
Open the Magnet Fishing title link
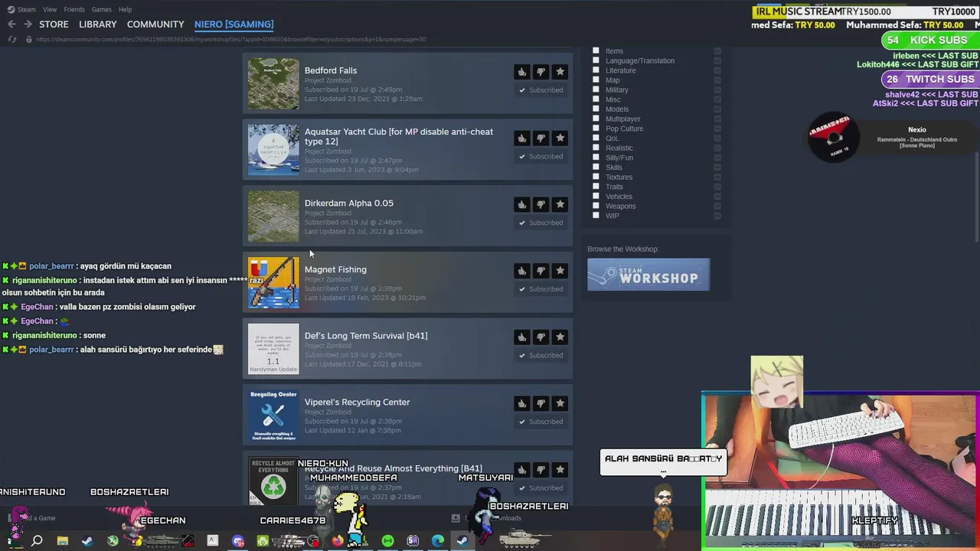(335, 269)
